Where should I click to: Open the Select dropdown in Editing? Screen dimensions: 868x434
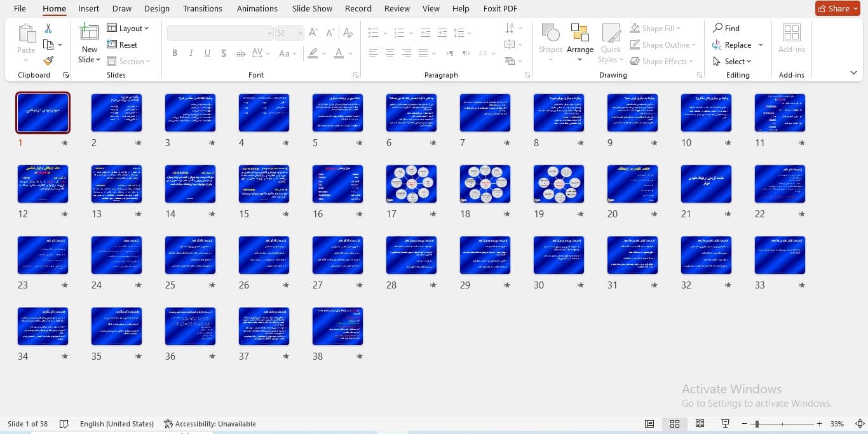coord(733,62)
